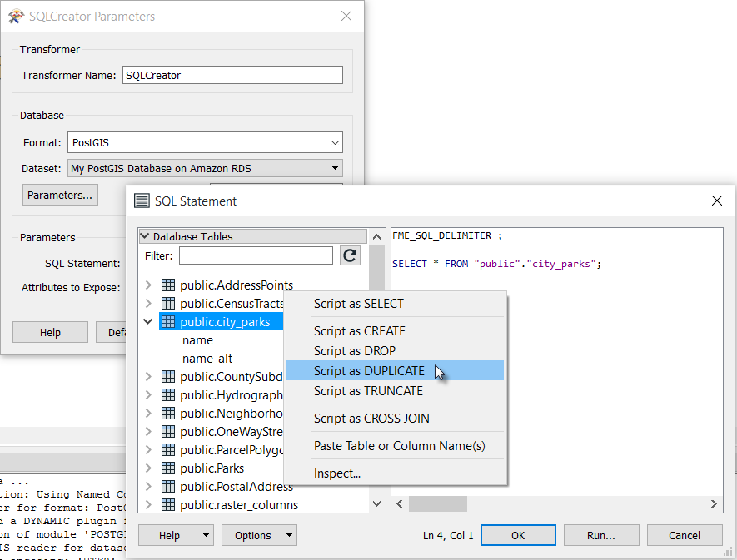Click the table icon for public.raster_columns
The width and height of the screenshot is (737, 560).
[x=168, y=505]
